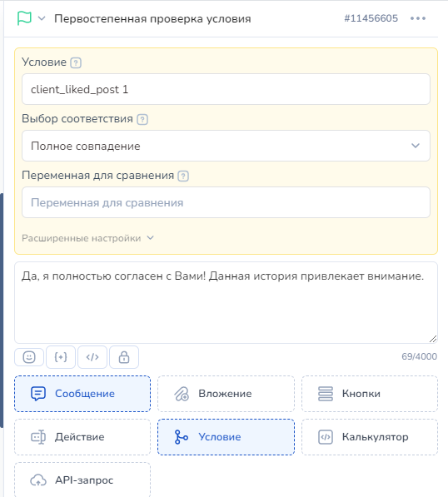Add a Калькулятор block
Screen dimensions: 448x497
pyautogui.click(x=370, y=437)
